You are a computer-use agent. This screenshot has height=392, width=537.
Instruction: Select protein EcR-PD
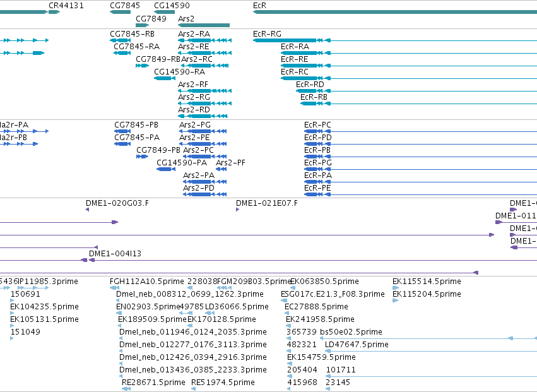pyautogui.click(x=318, y=138)
